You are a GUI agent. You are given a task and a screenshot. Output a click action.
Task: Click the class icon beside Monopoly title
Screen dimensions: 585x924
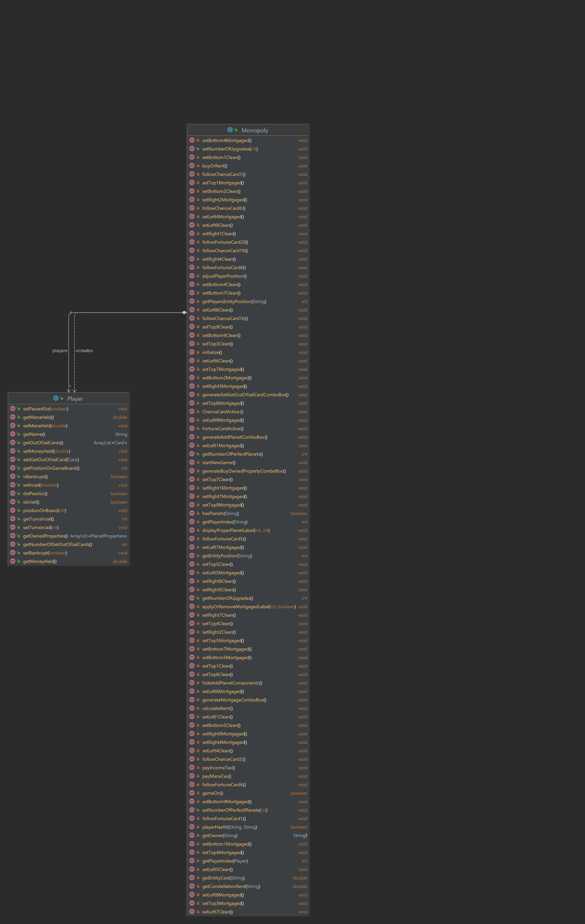pyautogui.click(x=229, y=130)
